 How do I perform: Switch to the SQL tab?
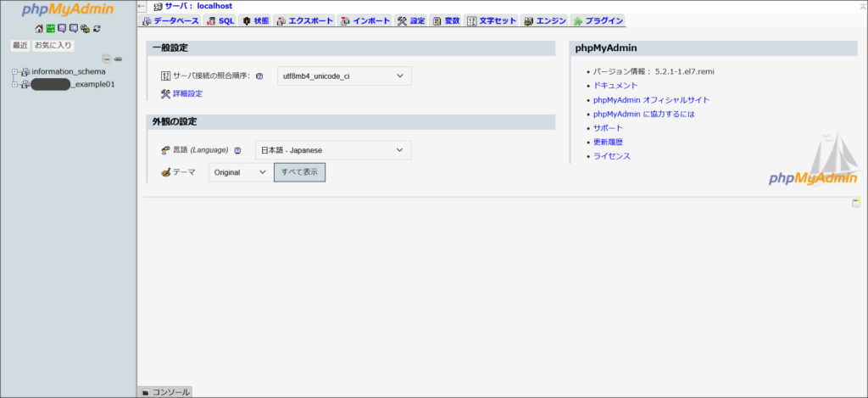[x=221, y=20]
